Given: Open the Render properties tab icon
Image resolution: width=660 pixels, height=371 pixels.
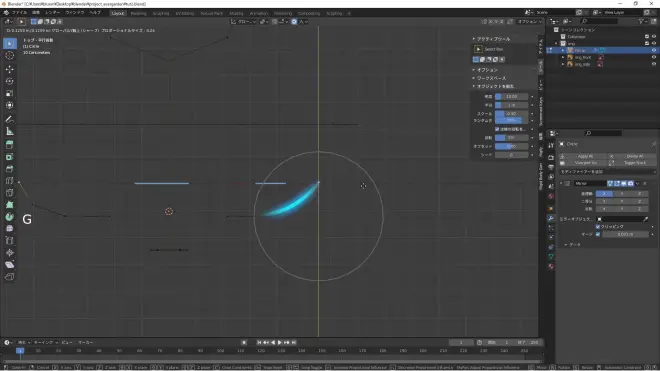Looking at the screenshot, I should [551, 157].
